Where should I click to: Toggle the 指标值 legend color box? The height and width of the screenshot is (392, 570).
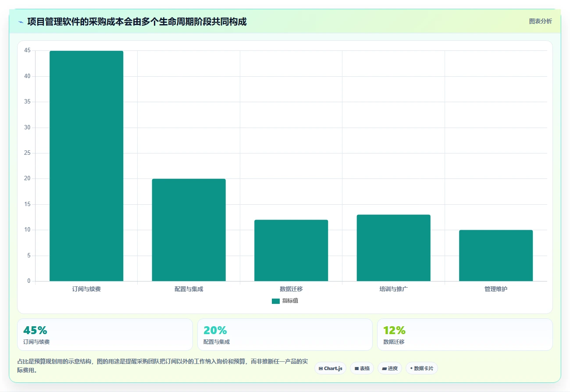276,301
